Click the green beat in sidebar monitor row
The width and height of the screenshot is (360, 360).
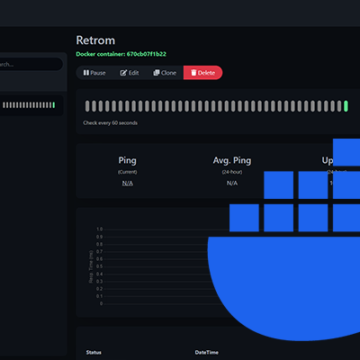point(54,105)
